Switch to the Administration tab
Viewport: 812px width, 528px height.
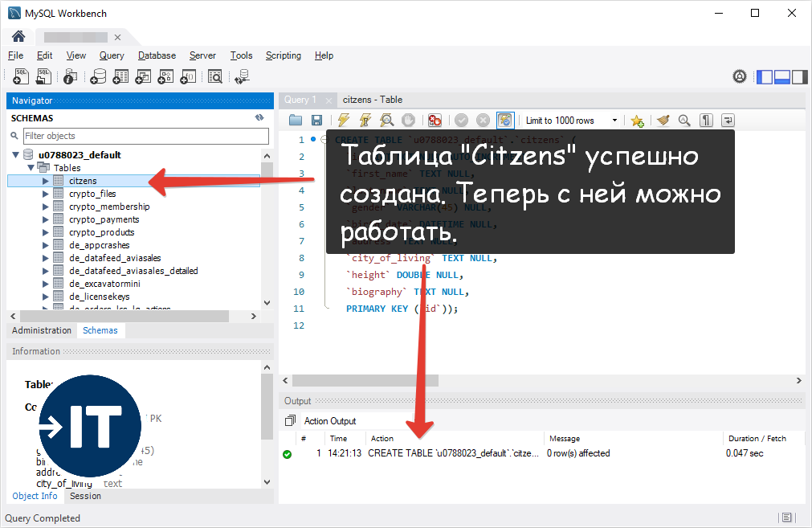(42, 330)
